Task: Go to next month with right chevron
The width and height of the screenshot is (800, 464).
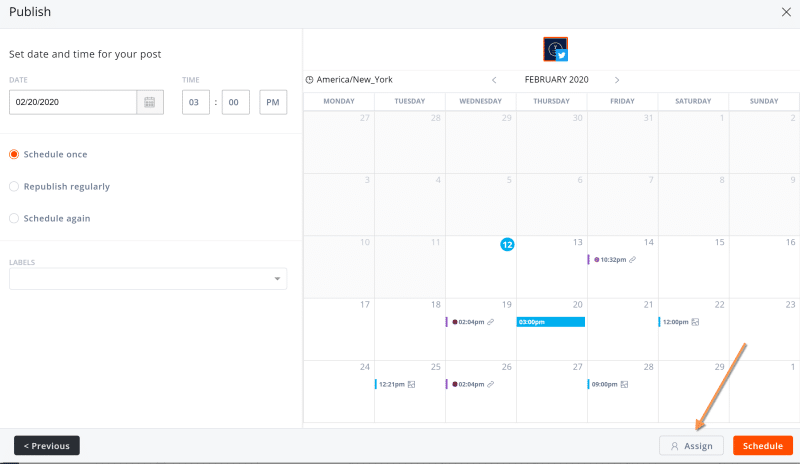Action: point(617,80)
